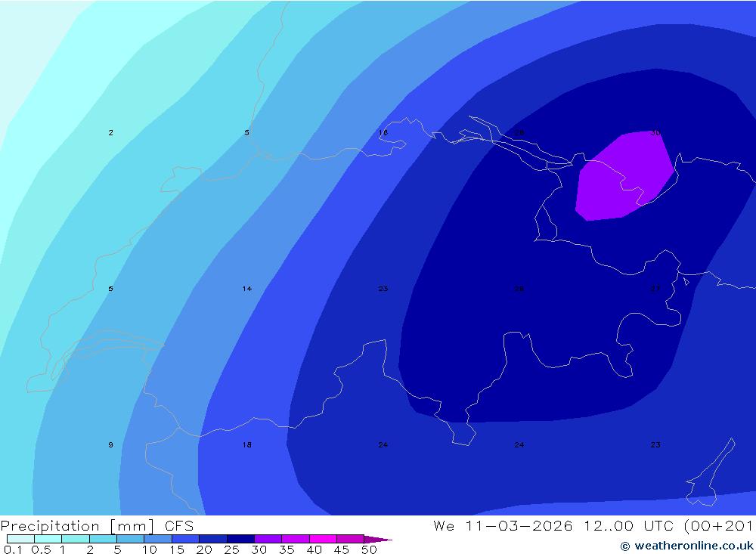
Task: Click the legend label 50
Action: coord(369,549)
